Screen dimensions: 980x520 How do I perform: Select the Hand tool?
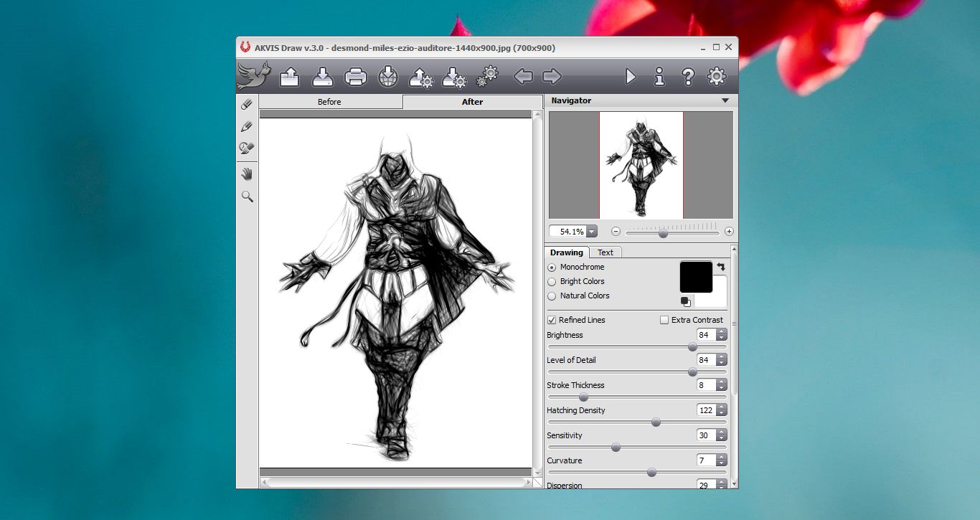pos(248,174)
